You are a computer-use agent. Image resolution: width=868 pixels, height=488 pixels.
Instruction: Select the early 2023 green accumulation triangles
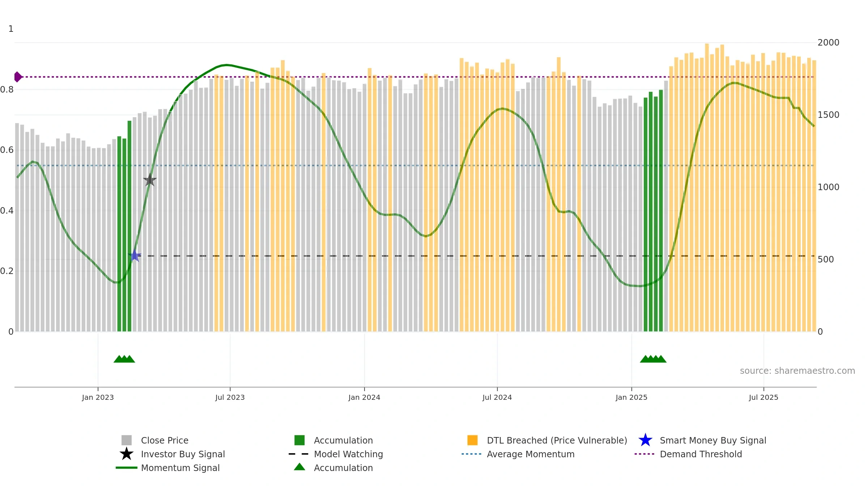coord(124,359)
